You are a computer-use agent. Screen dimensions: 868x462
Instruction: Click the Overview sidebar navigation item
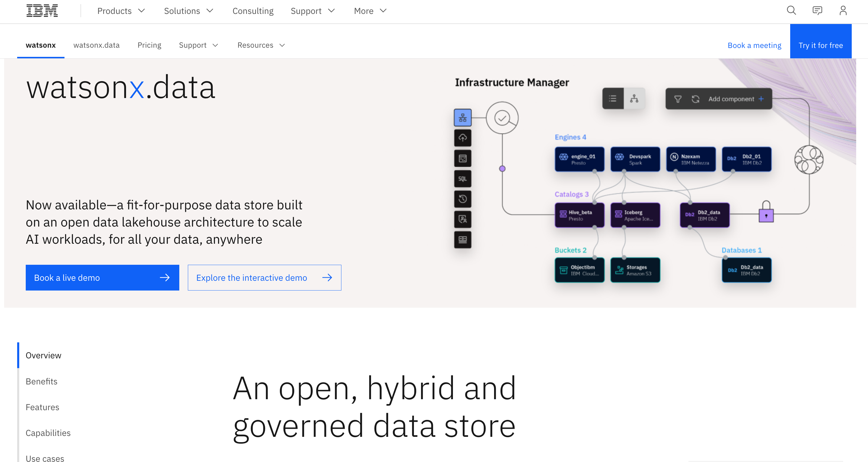(43, 355)
